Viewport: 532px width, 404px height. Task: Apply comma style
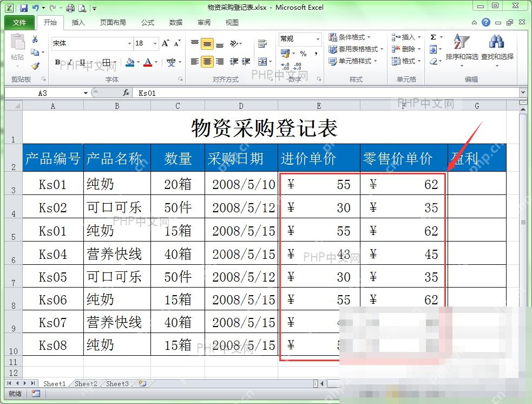point(316,53)
